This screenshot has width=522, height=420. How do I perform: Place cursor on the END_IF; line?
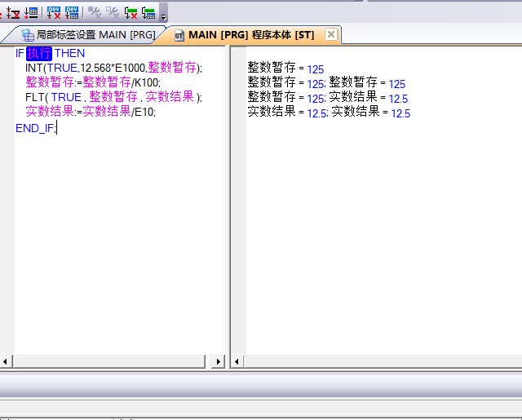point(36,126)
